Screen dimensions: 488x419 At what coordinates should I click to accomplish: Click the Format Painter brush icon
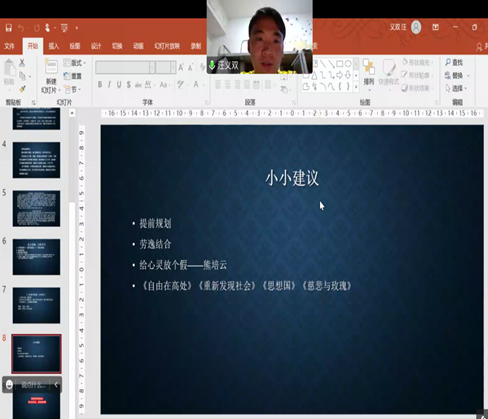(22, 89)
